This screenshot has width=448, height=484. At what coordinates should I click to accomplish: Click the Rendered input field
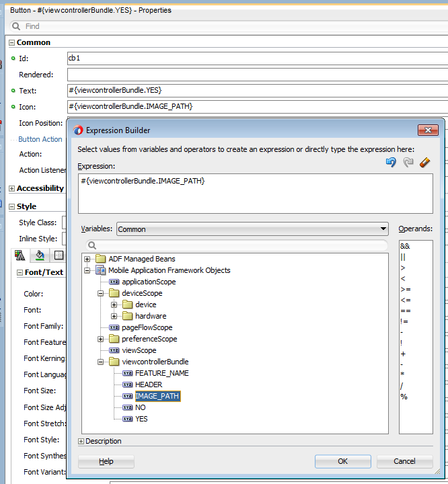(258, 75)
